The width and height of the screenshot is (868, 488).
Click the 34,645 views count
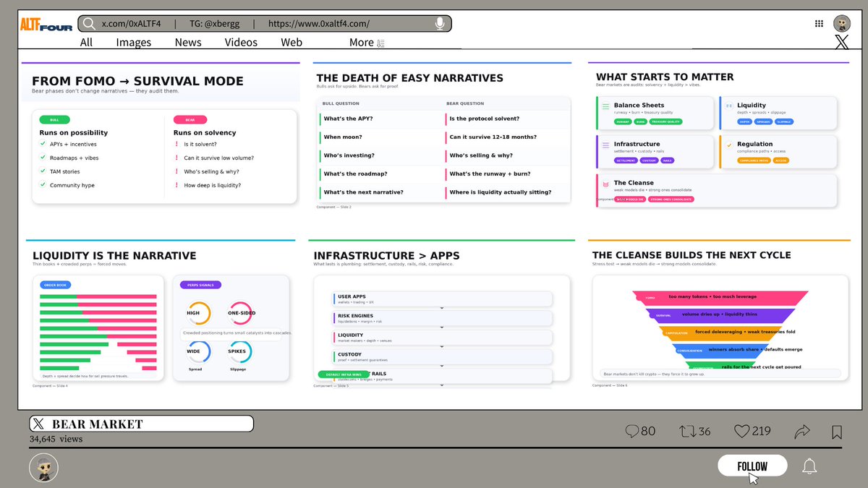click(x=56, y=439)
